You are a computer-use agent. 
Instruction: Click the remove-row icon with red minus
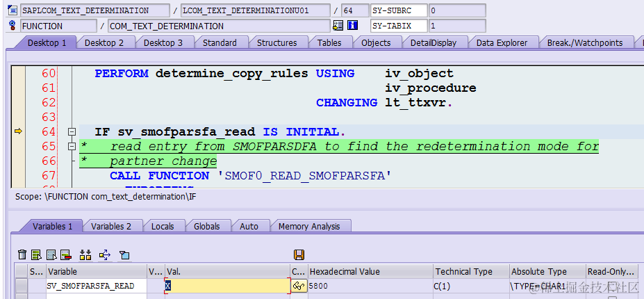66,255
